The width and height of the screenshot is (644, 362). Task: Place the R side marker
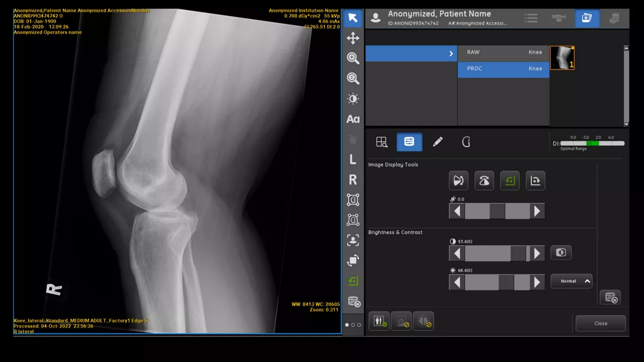(353, 179)
